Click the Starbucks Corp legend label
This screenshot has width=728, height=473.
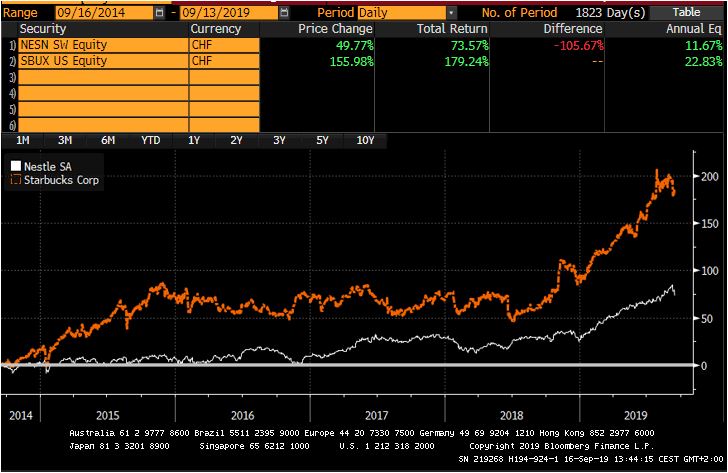point(61,180)
